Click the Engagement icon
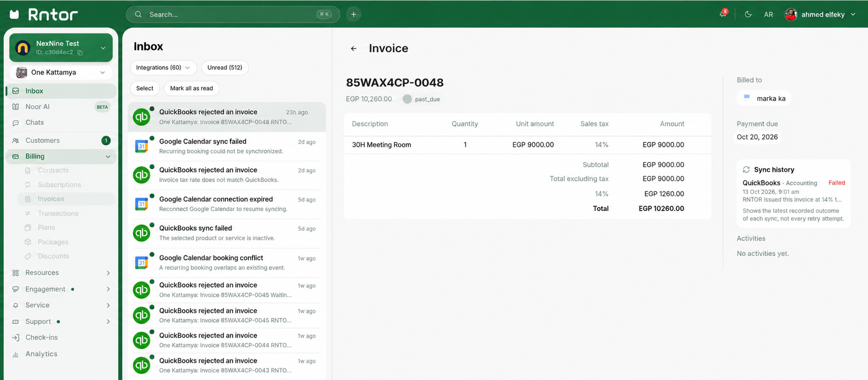Viewport: 868px width, 380px height. point(16,289)
